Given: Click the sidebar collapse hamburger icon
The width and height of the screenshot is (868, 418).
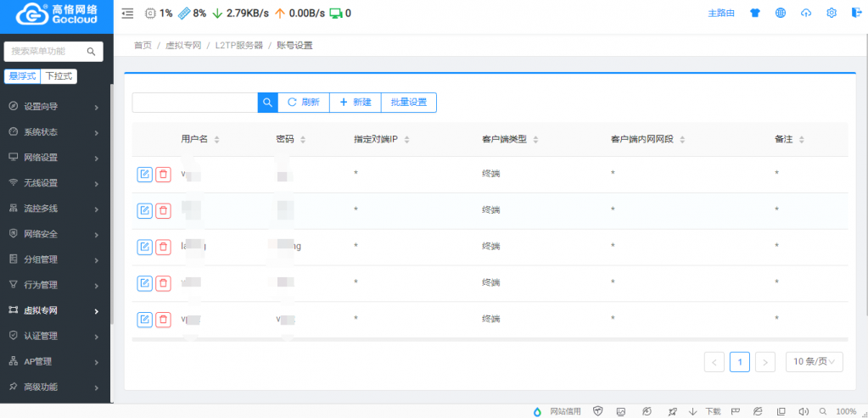Looking at the screenshot, I should pyautogui.click(x=127, y=14).
